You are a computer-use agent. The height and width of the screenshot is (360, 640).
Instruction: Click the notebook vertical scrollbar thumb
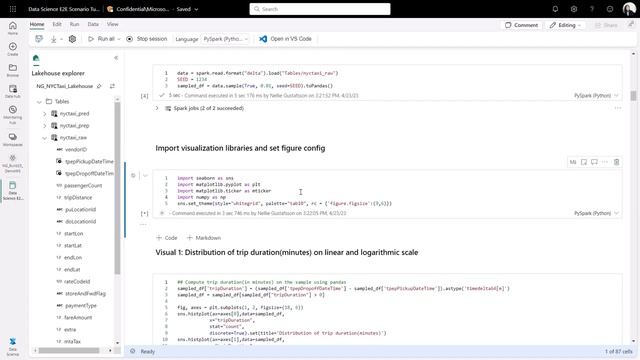click(x=633, y=96)
